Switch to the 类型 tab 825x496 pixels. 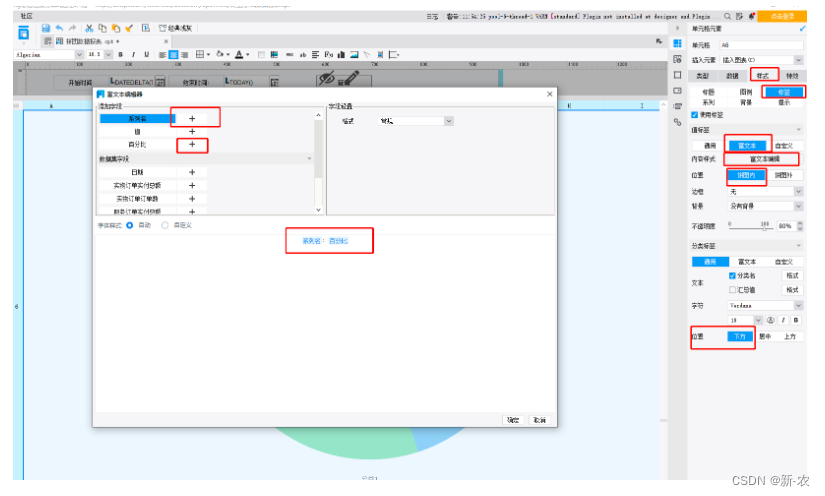click(x=702, y=76)
